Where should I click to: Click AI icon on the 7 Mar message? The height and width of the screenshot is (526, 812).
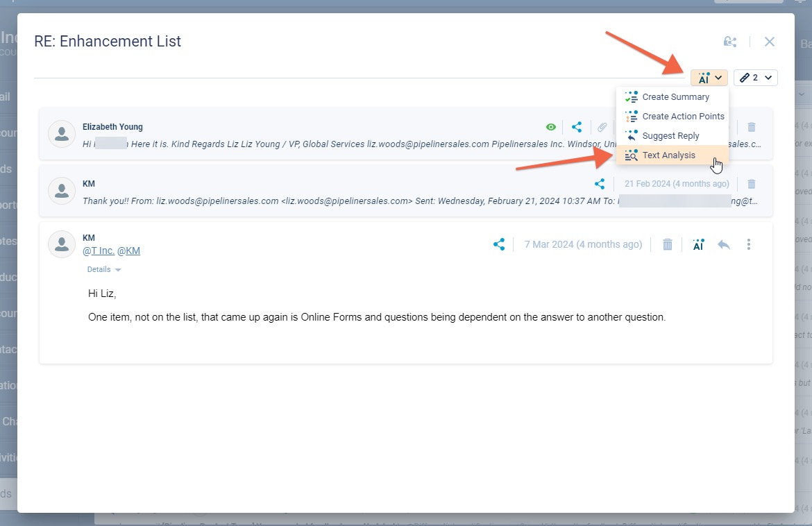tap(698, 244)
